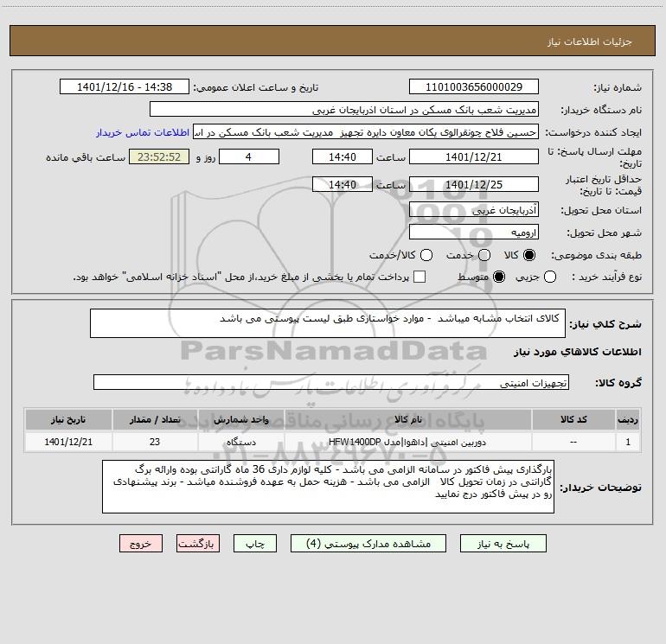Viewport: 666px width, 644px height.
Task: Click the شرح کلی نیاز description box
Action: click(328, 323)
